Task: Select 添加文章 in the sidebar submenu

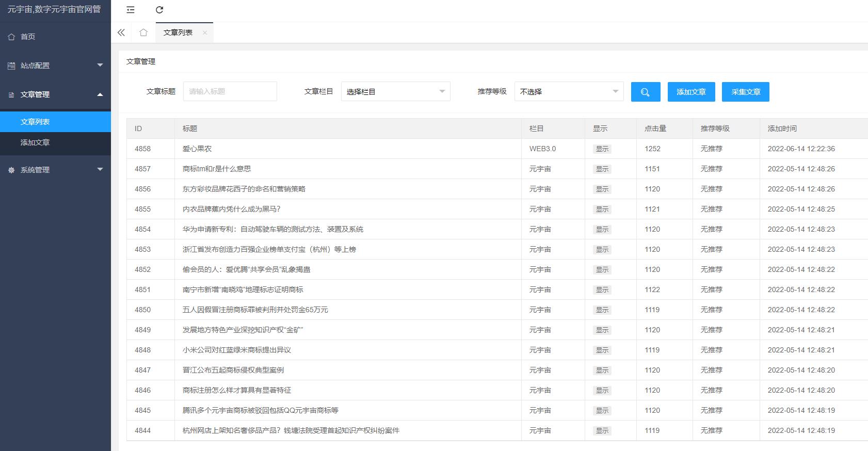Action: tap(35, 142)
